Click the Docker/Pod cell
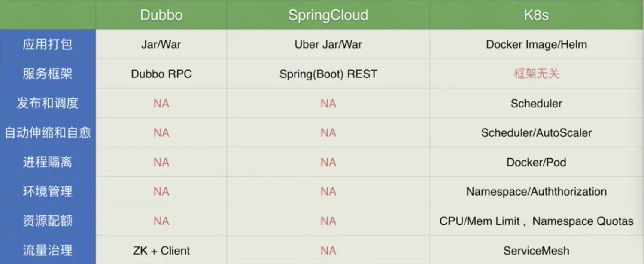Image resolution: width=644 pixels, height=264 pixels. point(536,162)
